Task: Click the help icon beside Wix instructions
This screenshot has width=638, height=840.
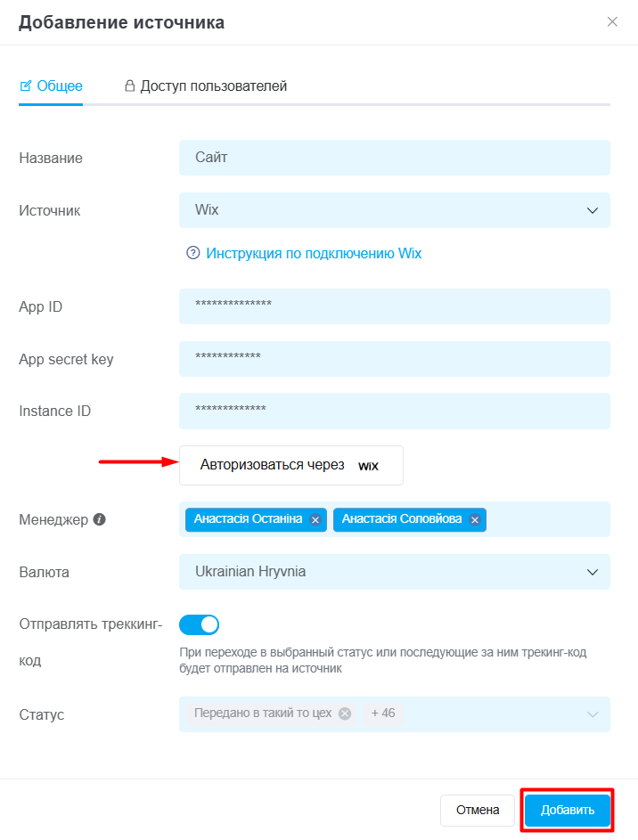Action: coord(192,253)
